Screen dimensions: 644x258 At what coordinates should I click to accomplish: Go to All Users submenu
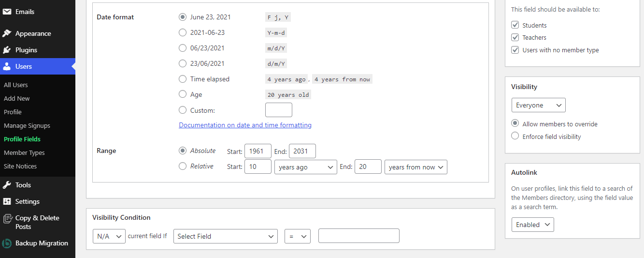16,85
